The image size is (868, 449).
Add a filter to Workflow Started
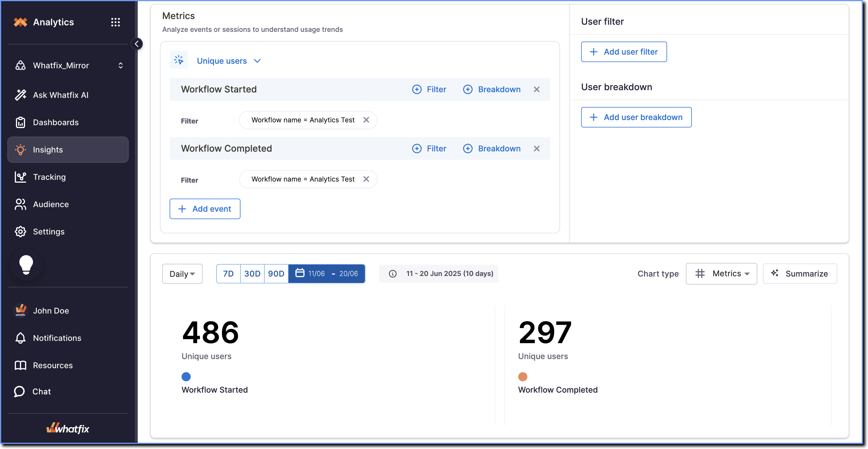click(429, 89)
